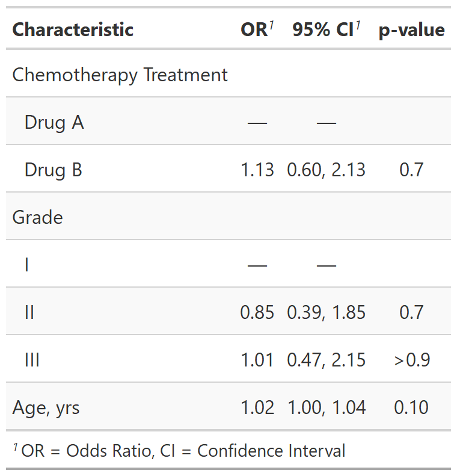Select the odds ratio value 0.85
Image resolution: width=457 pixels, height=476 pixels.
click(257, 313)
